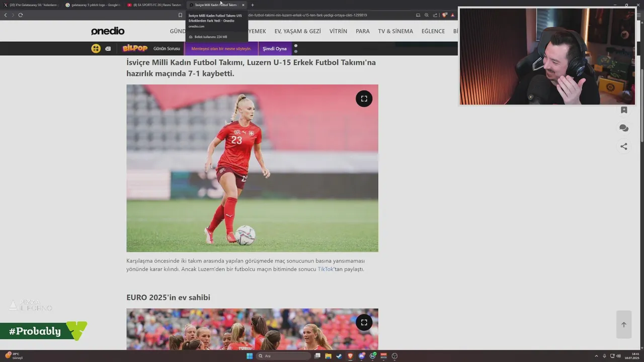Open the TikTok link in the article
This screenshot has width=644, height=362.
coord(326,269)
